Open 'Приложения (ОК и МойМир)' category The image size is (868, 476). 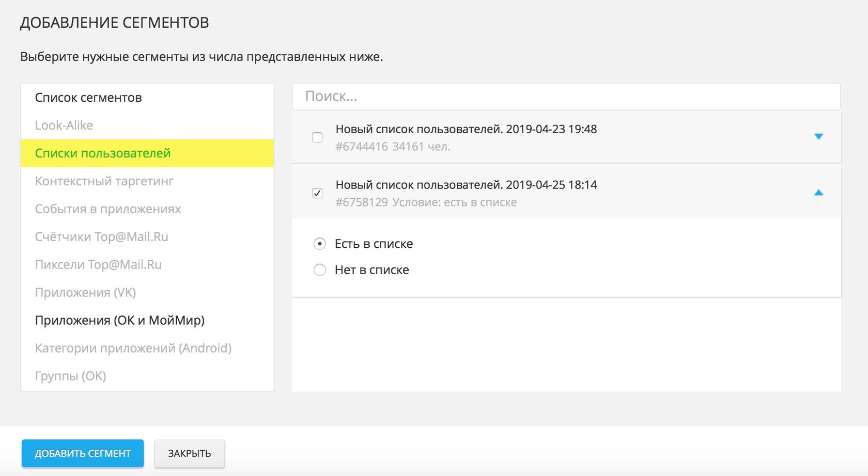[x=120, y=321]
